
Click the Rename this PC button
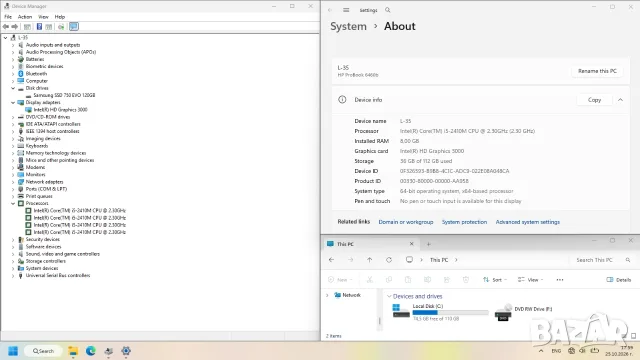coord(597,71)
